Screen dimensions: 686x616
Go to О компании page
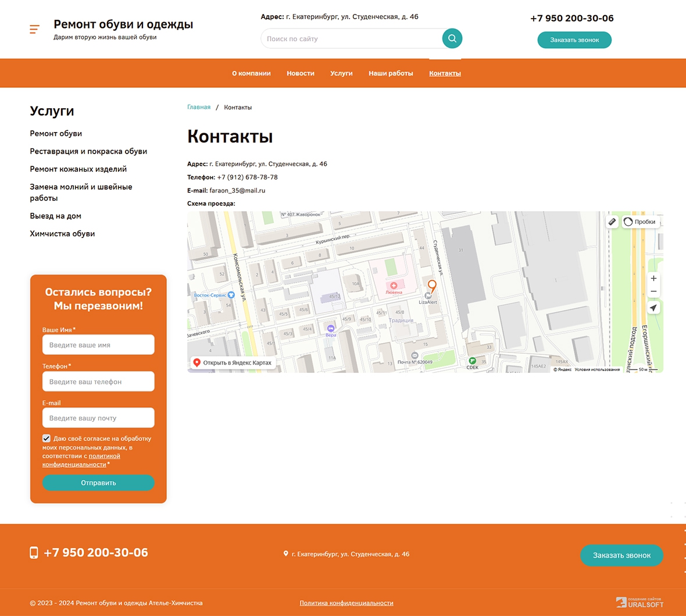point(251,73)
